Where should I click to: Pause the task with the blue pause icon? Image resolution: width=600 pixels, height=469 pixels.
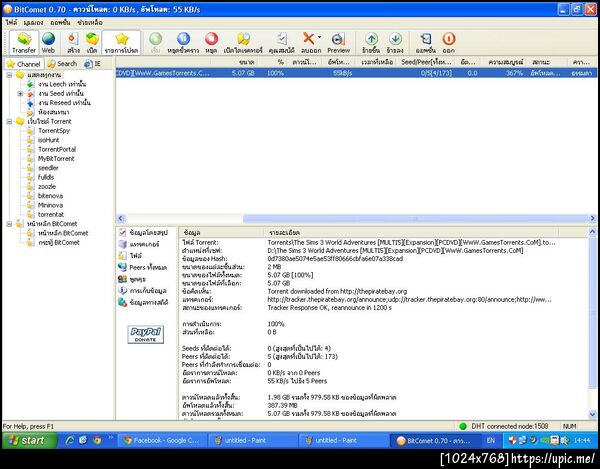[x=183, y=42]
